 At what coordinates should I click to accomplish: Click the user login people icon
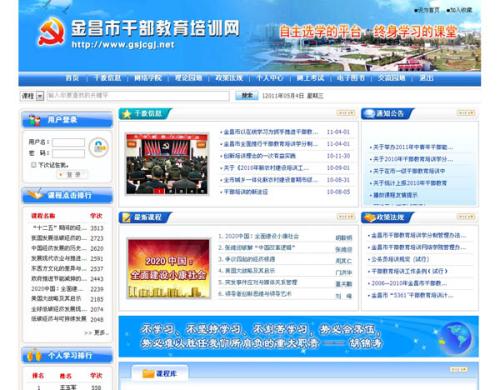[34, 120]
